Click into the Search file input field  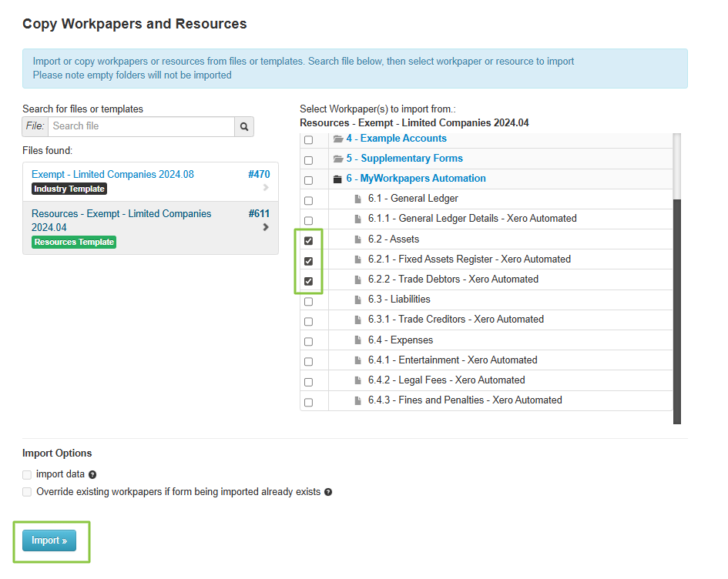[x=141, y=126]
